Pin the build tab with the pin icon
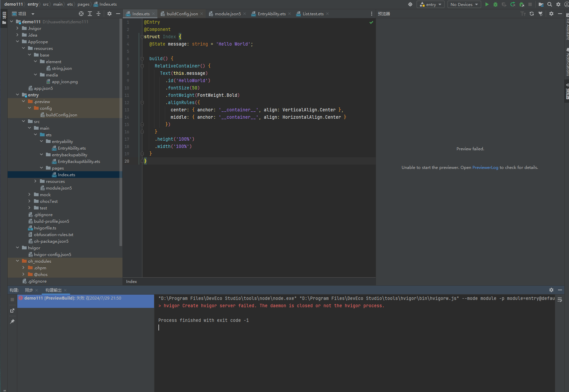 [x=12, y=322]
